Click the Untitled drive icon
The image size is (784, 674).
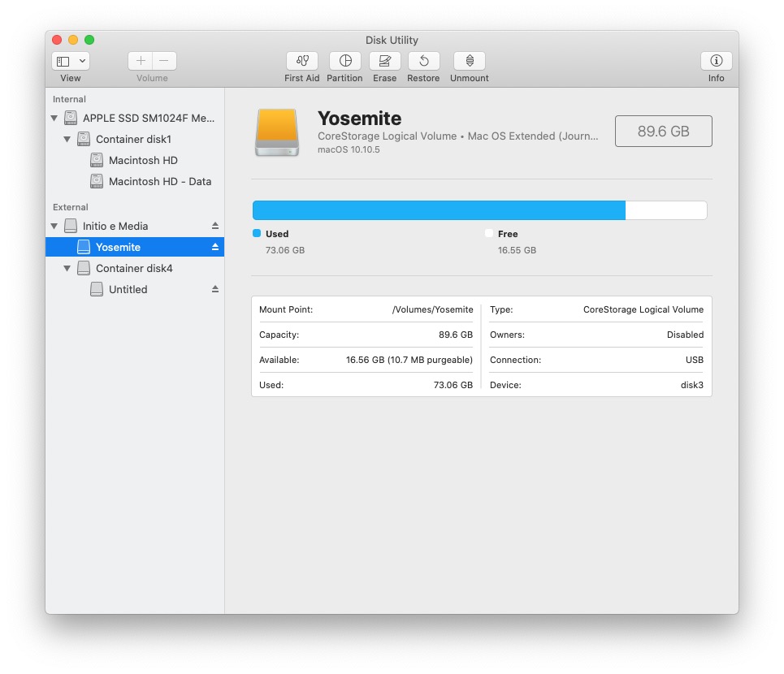97,289
